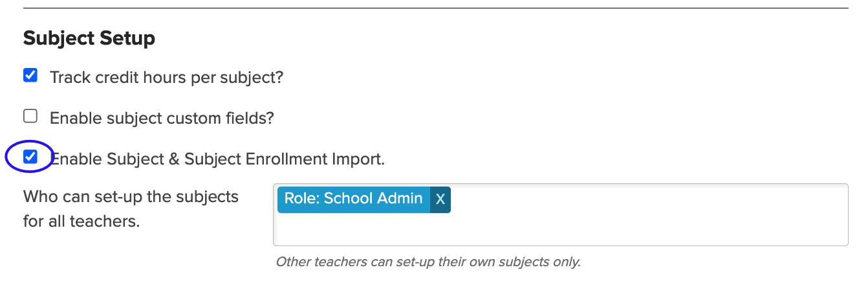Click the blank lower area of roles box
This screenshot has width=868, height=285.
click(x=560, y=229)
